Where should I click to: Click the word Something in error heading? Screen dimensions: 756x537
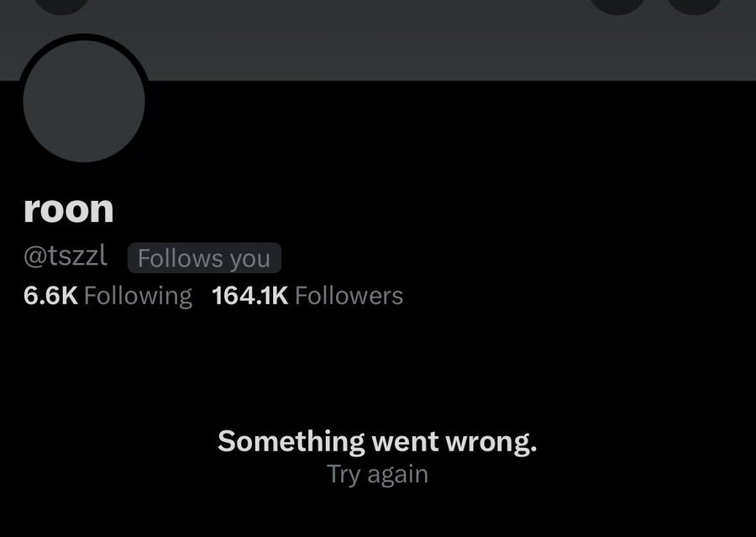pyautogui.click(x=291, y=441)
